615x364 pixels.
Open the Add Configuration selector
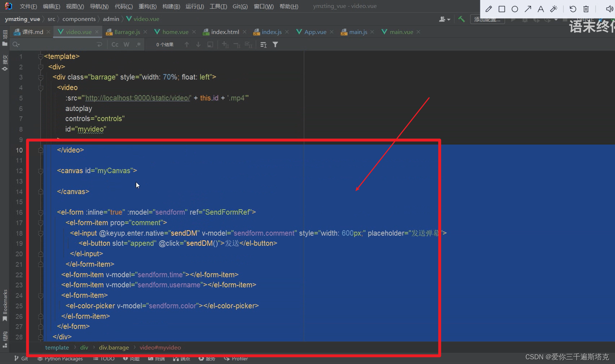487,19
